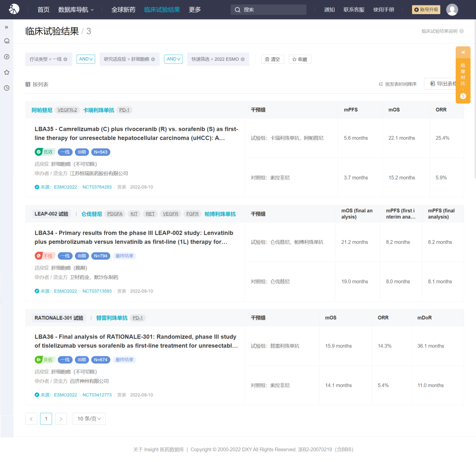Open ESMO2022 source for NCT03764293
Image resolution: width=476 pixels, height=462 pixels.
coord(65,187)
